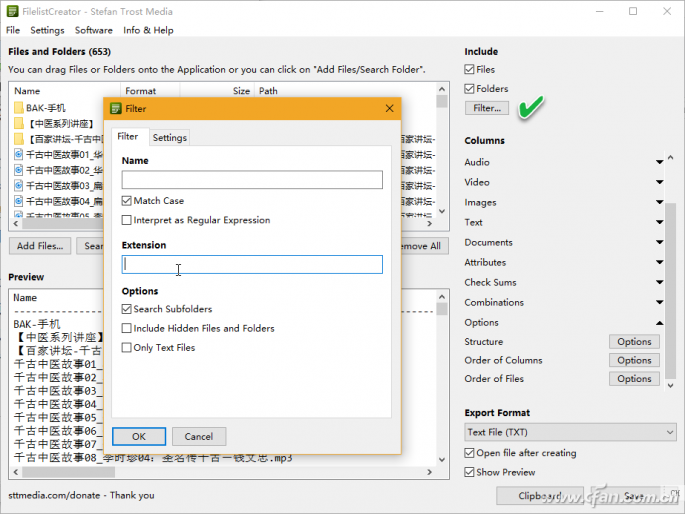Image resolution: width=685 pixels, height=514 pixels.
Task: Click the audio file icon for 千古中医故事04
Action: tap(18, 201)
